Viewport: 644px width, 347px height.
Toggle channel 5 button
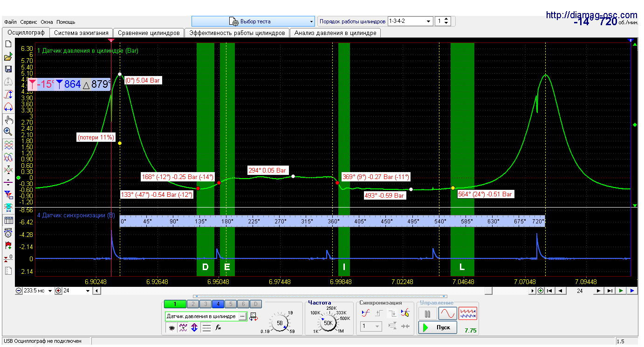click(231, 304)
